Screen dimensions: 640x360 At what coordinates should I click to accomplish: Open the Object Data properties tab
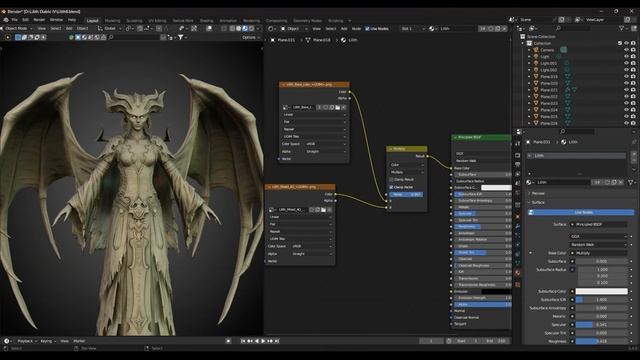(x=518, y=263)
